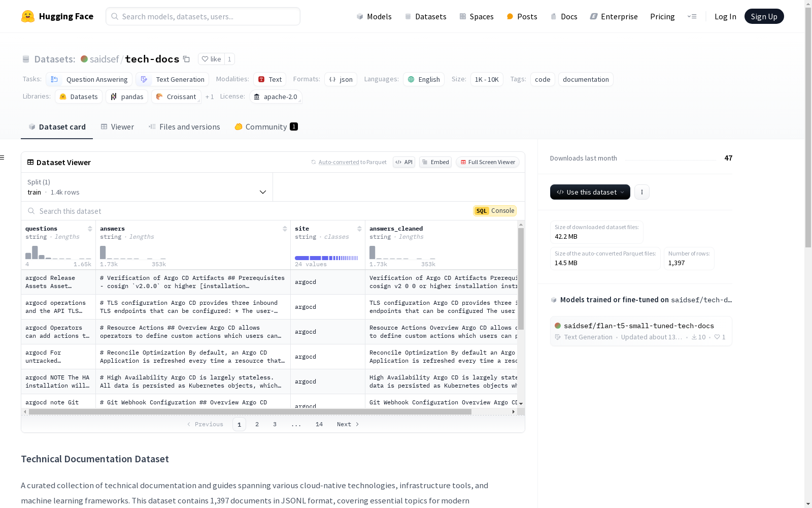The width and height of the screenshot is (812, 508).
Task: Open the Question Answering task tag
Action: [89, 79]
